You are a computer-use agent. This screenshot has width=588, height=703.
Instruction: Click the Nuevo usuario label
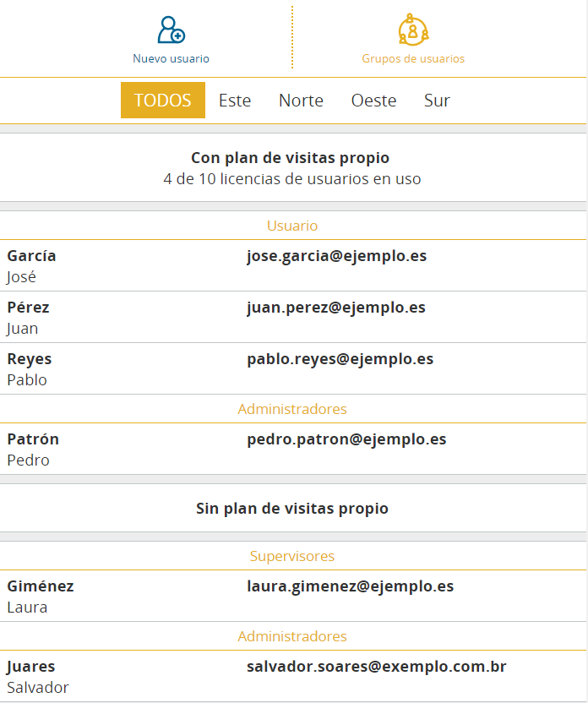click(x=171, y=59)
